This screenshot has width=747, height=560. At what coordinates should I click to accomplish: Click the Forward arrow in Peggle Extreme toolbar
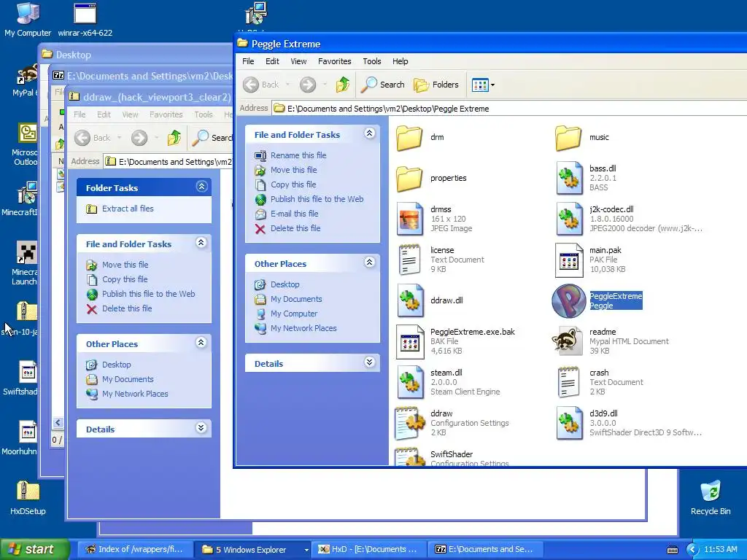(x=308, y=85)
